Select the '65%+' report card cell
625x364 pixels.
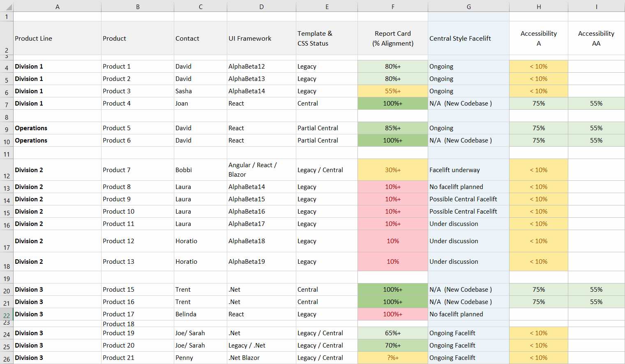pyautogui.click(x=393, y=333)
